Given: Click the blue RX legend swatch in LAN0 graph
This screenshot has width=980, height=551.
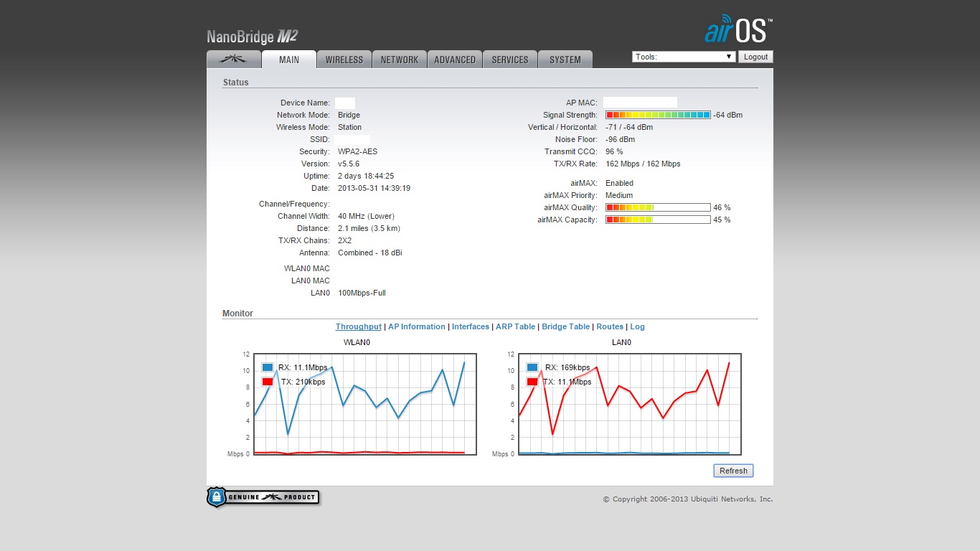Looking at the screenshot, I should (532, 367).
